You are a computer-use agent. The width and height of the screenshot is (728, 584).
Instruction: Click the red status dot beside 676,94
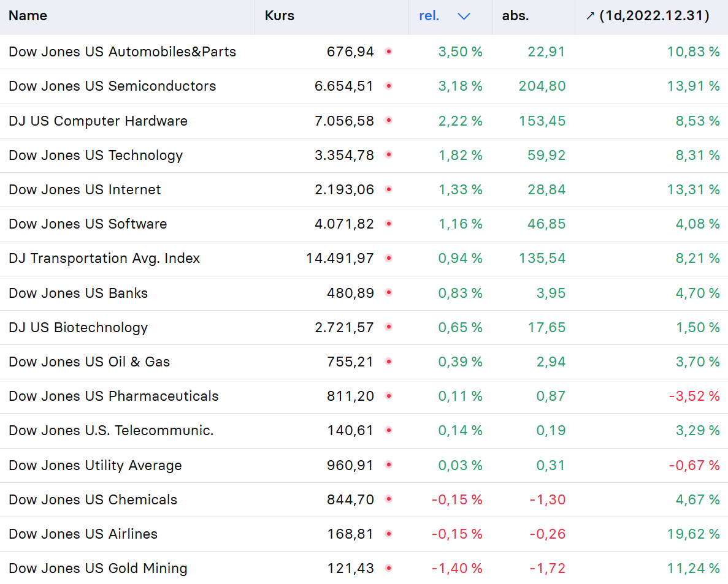point(389,51)
